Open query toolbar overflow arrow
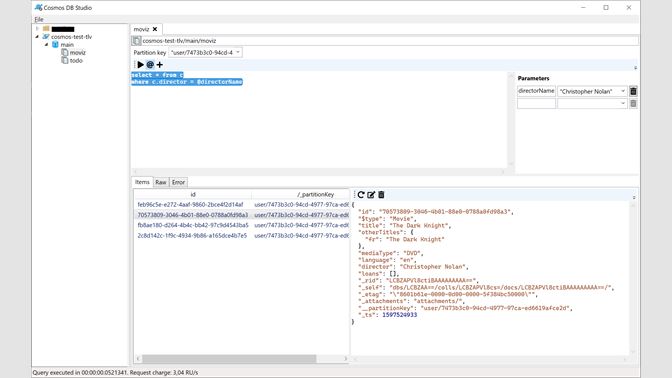 click(x=635, y=67)
